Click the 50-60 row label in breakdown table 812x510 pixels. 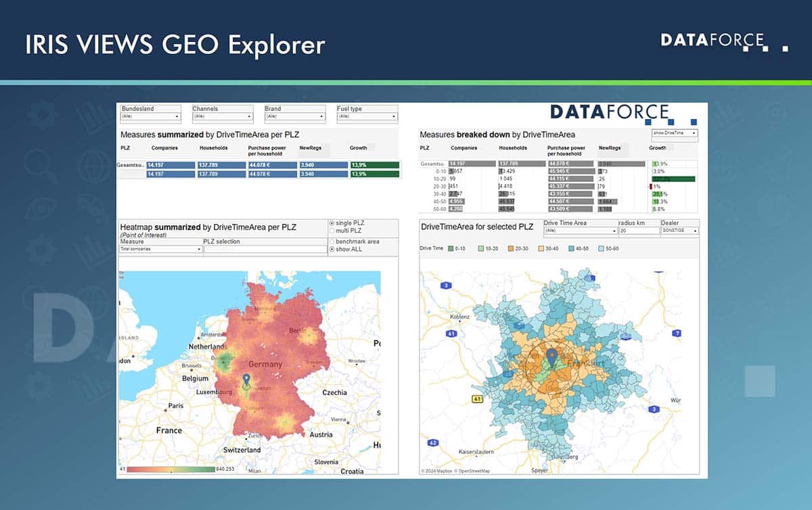(441, 209)
